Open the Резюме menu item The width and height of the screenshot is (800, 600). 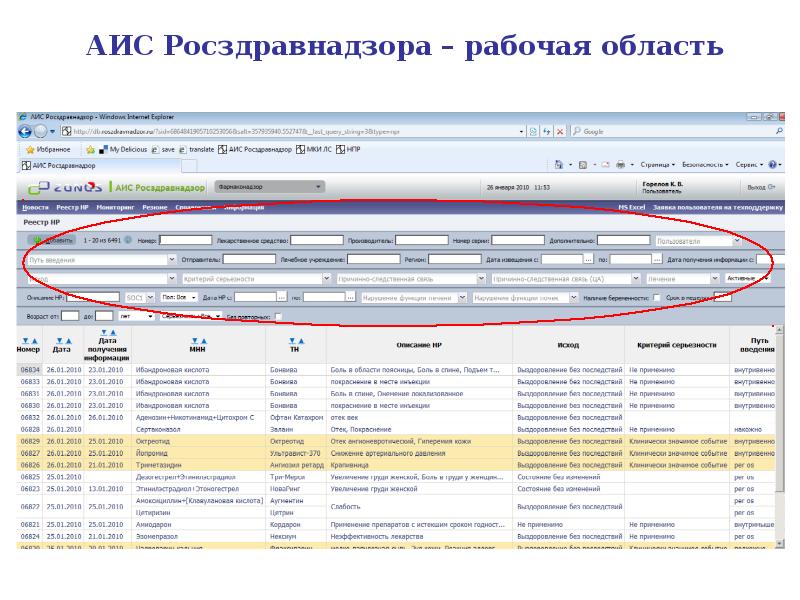coord(155,208)
